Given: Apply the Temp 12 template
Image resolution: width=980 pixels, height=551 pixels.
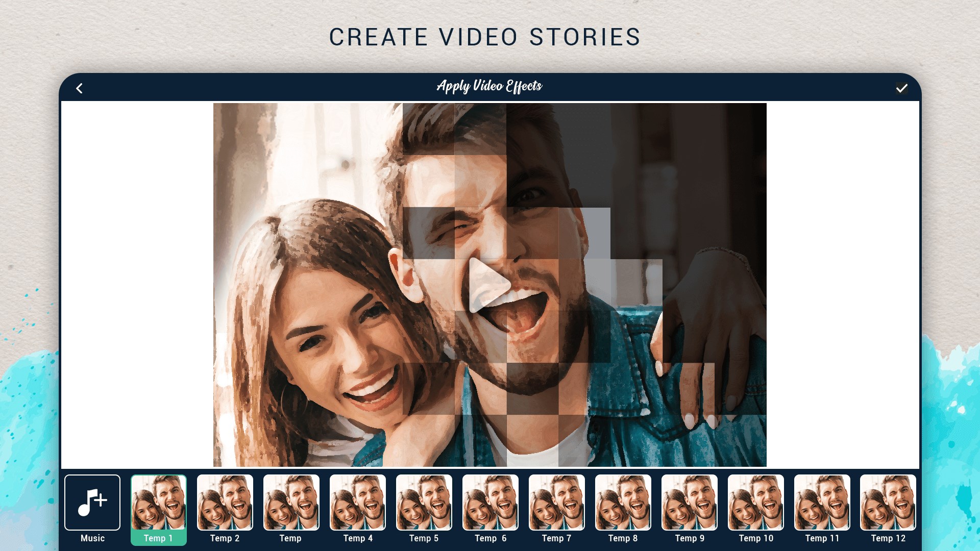Looking at the screenshot, I should (x=888, y=503).
